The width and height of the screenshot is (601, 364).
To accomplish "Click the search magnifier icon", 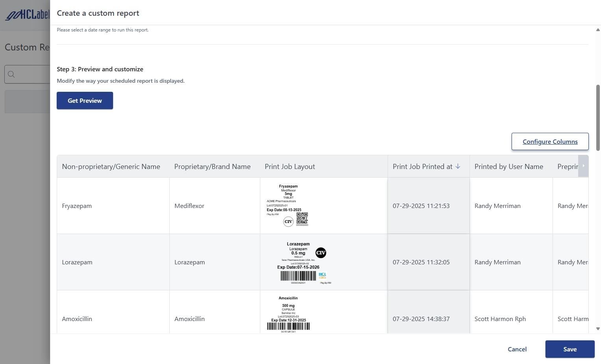I will pos(11,74).
